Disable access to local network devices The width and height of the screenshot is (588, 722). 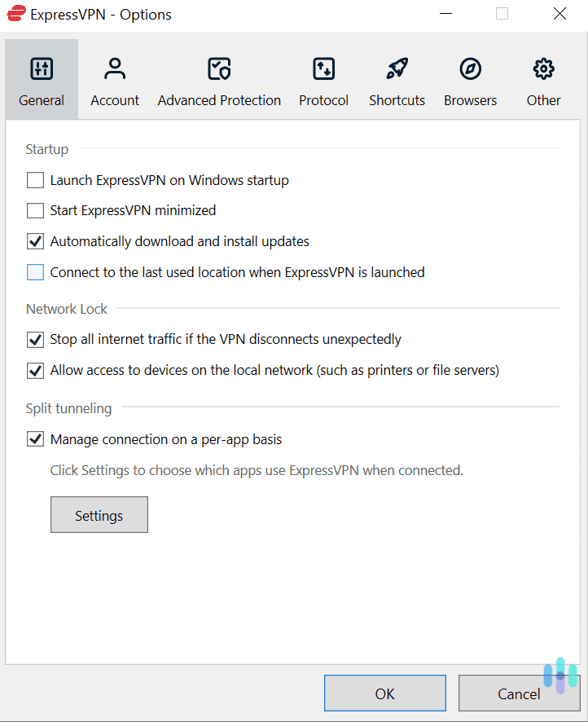(35, 370)
